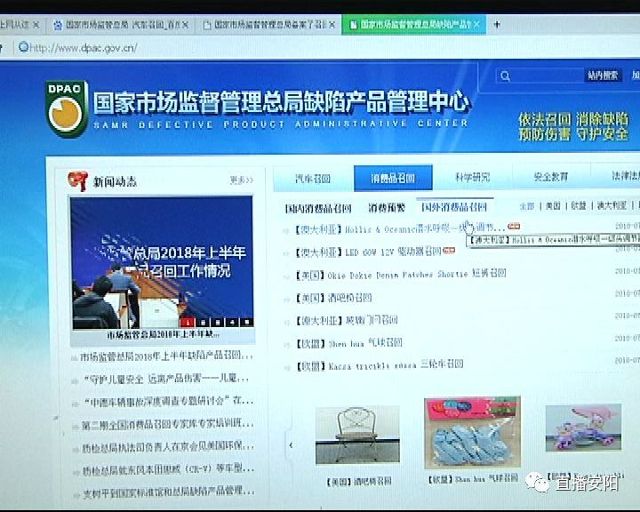Screen dimensions: 640x512
Task: Open the Hollis & Oceanic recall item
Action: 400,229
